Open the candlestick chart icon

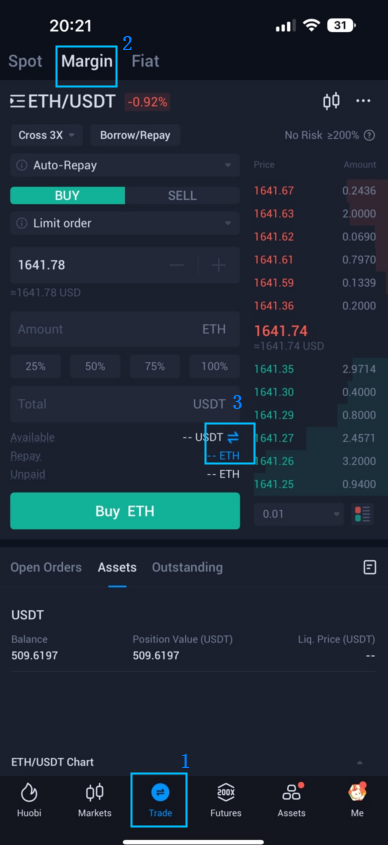tap(331, 101)
